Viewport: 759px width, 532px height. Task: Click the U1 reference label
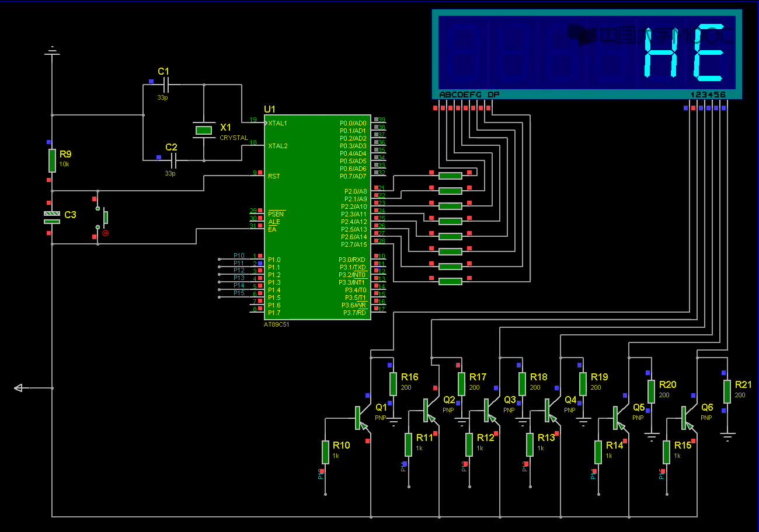[269, 109]
